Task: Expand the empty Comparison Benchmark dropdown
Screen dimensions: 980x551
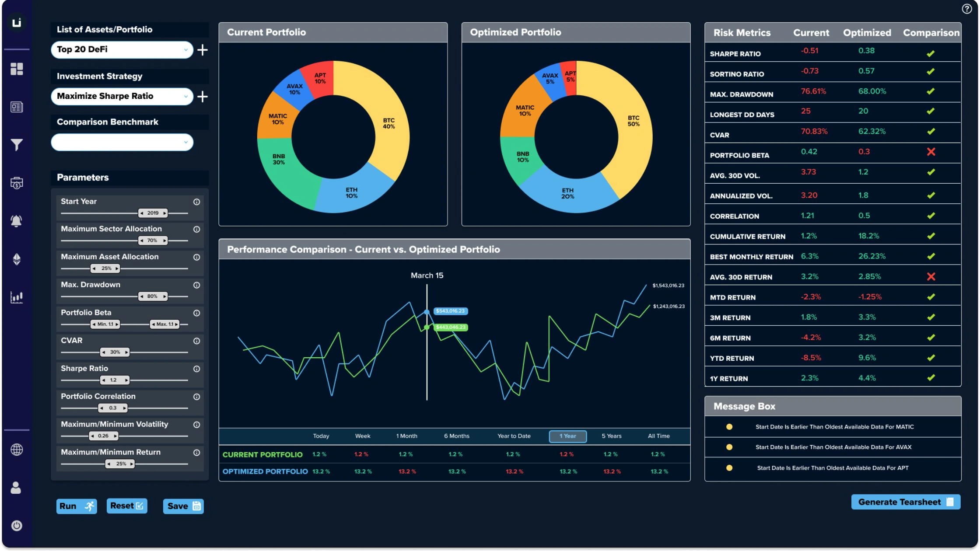Action: point(122,142)
